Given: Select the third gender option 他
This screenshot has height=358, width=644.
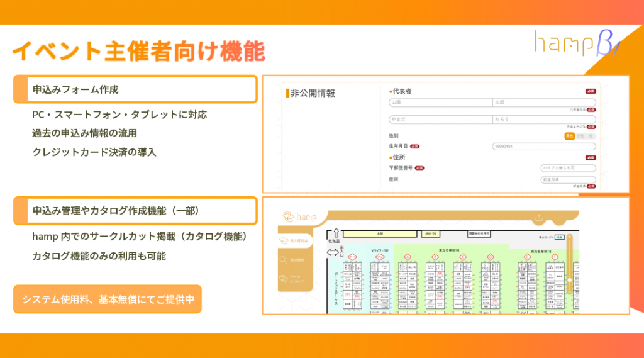Looking at the screenshot, I should point(591,136).
